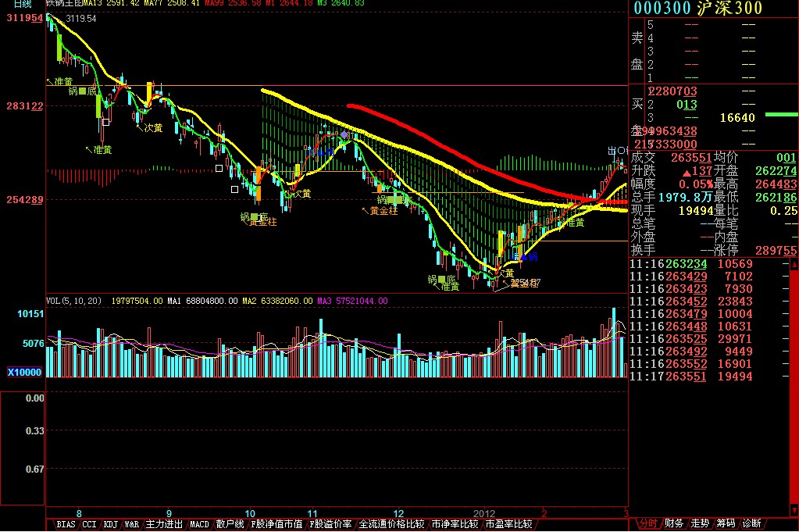Click the 000300 stock code title

(662, 8)
